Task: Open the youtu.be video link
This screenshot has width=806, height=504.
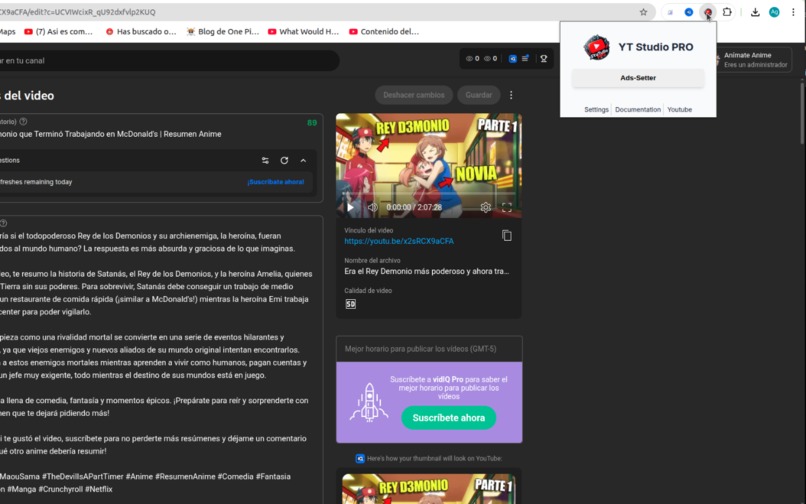Action: point(399,241)
